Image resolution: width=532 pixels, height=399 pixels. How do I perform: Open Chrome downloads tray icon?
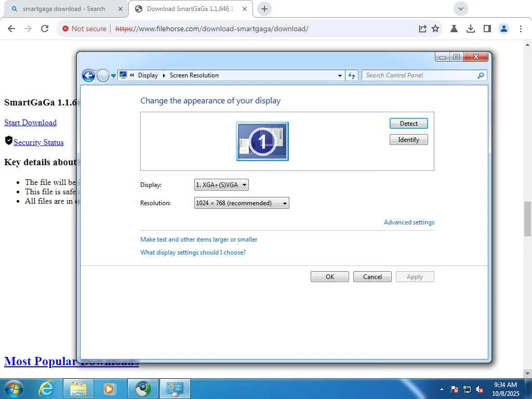pos(470,29)
